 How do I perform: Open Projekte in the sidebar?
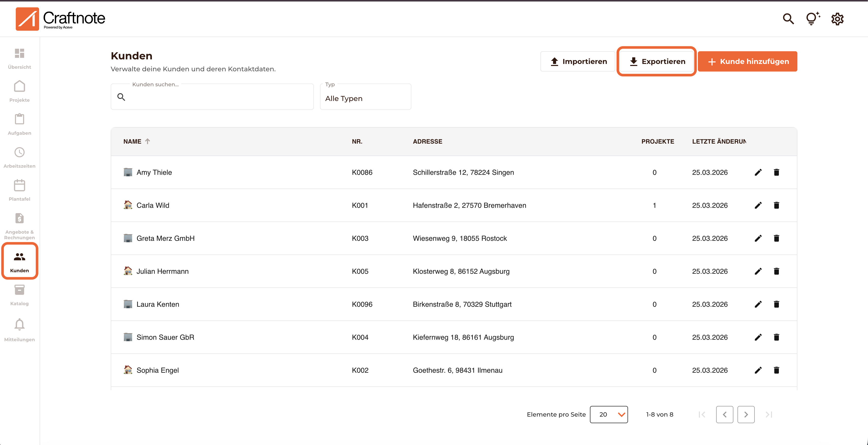[x=20, y=91]
